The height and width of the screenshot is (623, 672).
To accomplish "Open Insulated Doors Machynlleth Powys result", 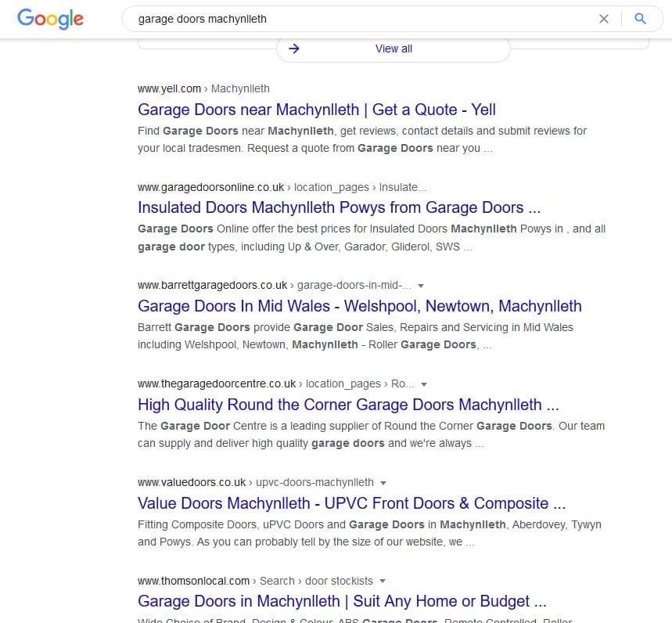I will [339, 207].
